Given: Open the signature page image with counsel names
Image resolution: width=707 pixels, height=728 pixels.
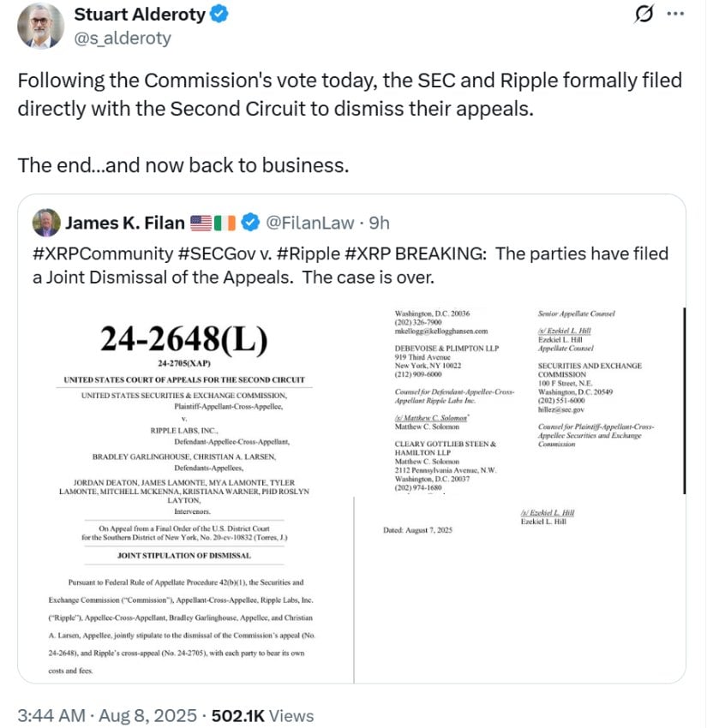Looking at the screenshot, I should click(x=520, y=495).
